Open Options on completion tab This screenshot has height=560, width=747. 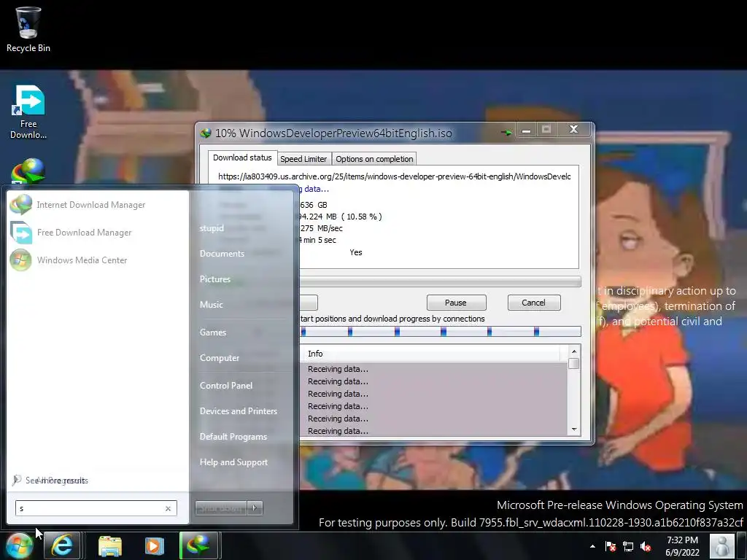tap(374, 159)
